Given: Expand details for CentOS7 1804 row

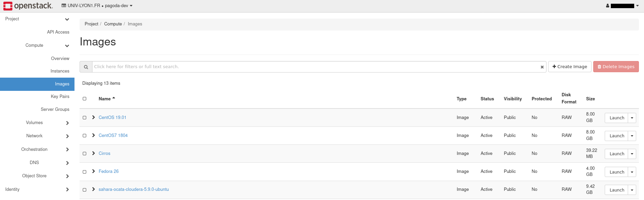Looking at the screenshot, I should (x=93, y=135).
